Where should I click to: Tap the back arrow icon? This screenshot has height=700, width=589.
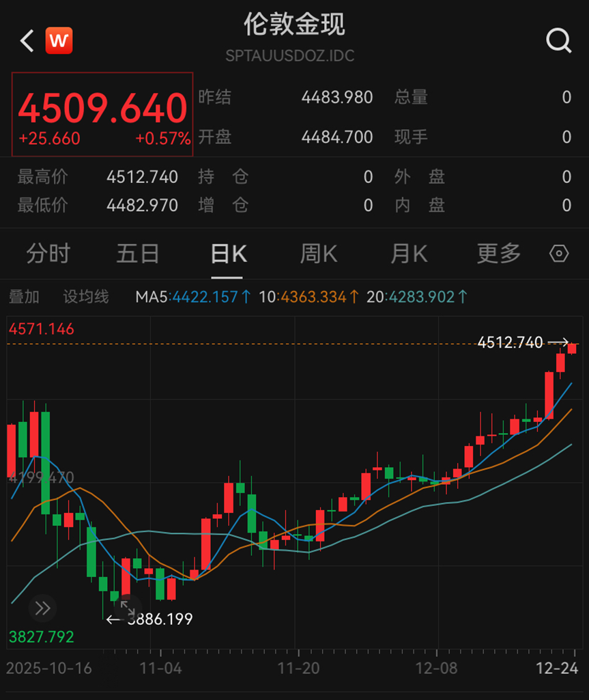tap(27, 41)
